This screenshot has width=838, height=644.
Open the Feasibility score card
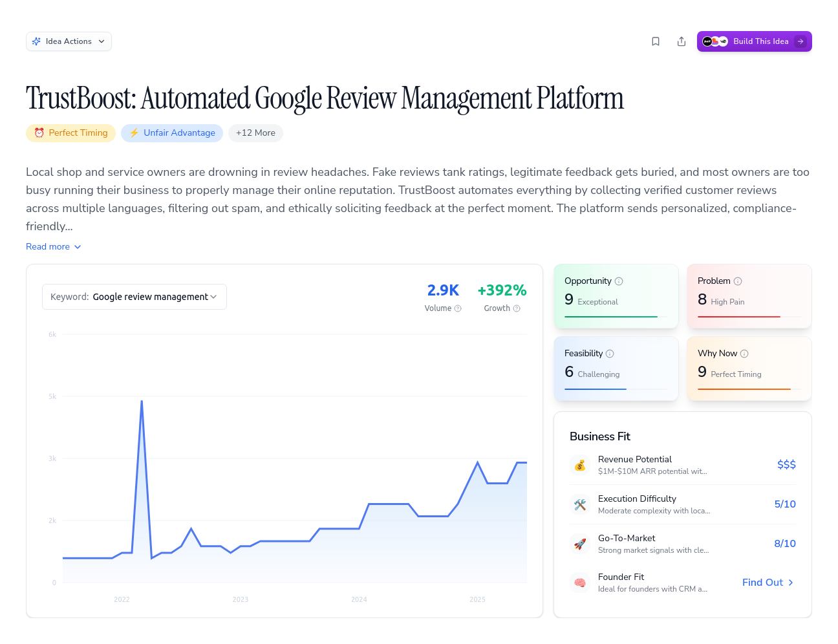point(616,369)
